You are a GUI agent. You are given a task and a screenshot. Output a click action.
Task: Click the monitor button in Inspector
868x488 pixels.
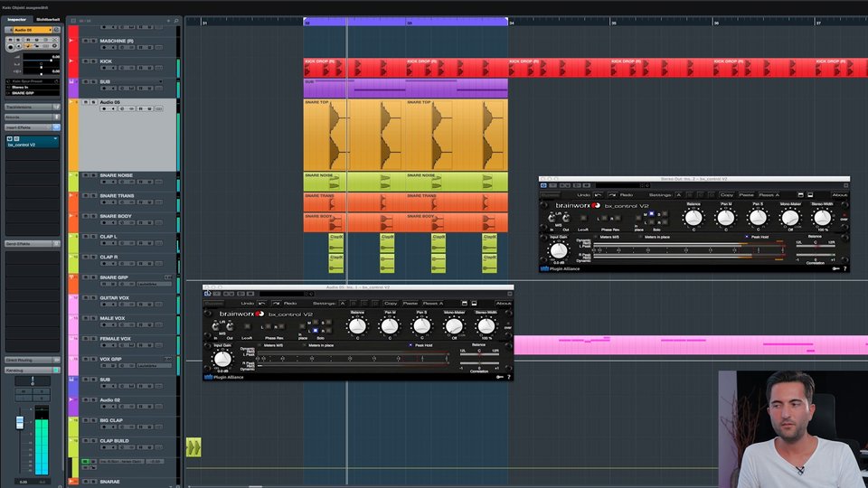(19, 46)
